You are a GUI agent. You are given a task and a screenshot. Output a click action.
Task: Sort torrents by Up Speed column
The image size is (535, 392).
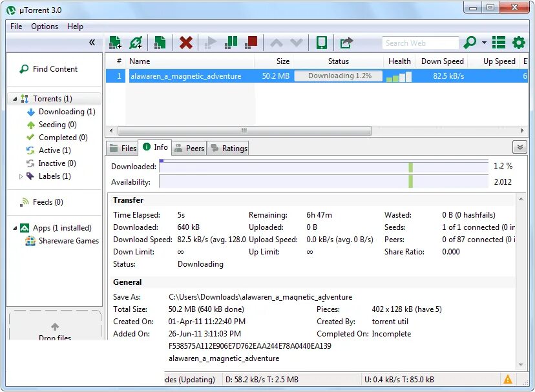tap(494, 61)
